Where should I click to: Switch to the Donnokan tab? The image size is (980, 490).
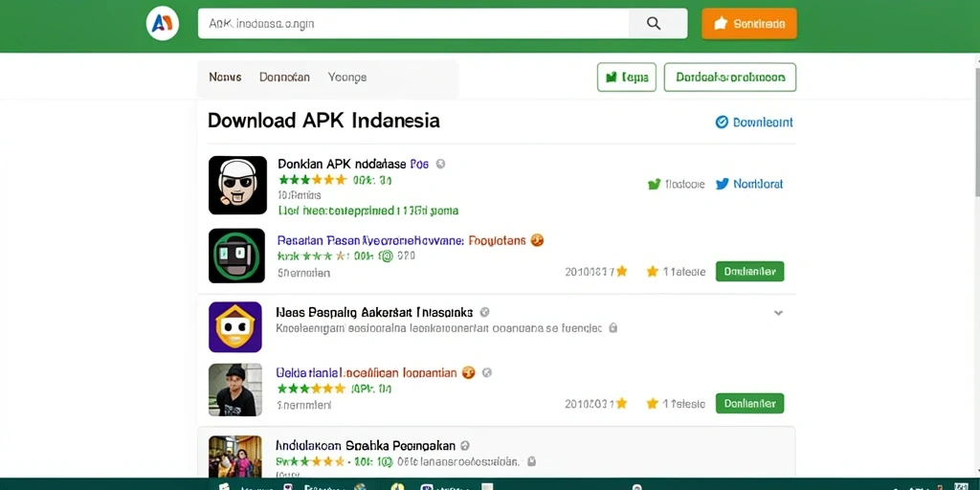[284, 78]
